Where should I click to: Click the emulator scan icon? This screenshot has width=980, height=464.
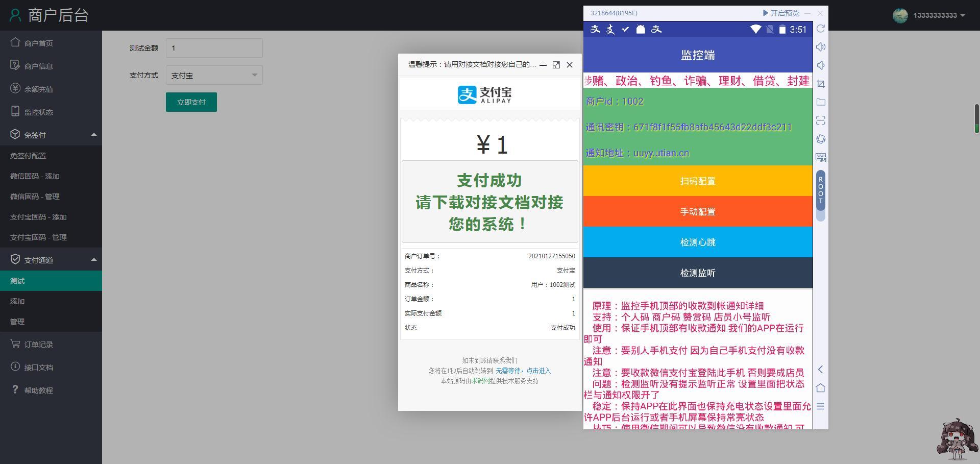[x=820, y=120]
